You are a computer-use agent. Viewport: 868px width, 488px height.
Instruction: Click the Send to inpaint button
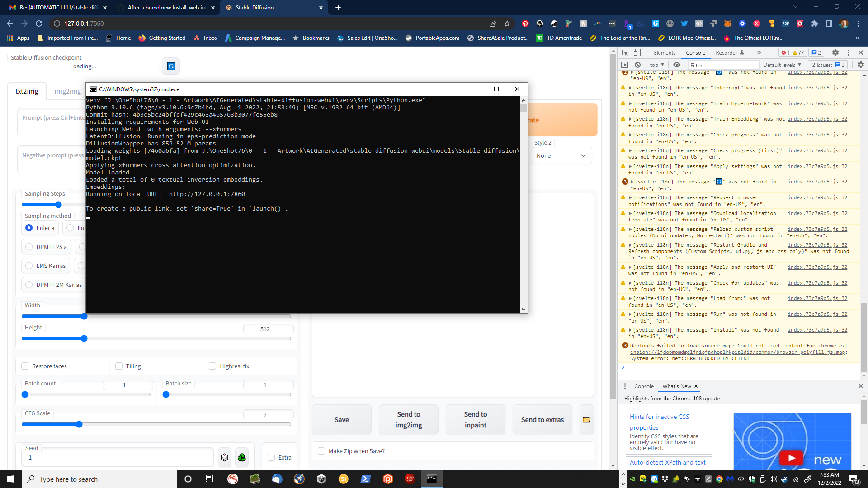(x=475, y=419)
